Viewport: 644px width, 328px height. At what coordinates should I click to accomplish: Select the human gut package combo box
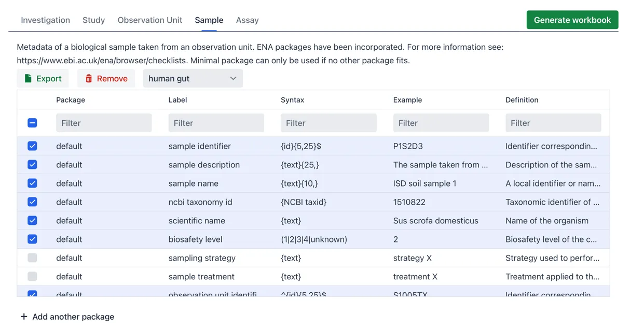193,78
